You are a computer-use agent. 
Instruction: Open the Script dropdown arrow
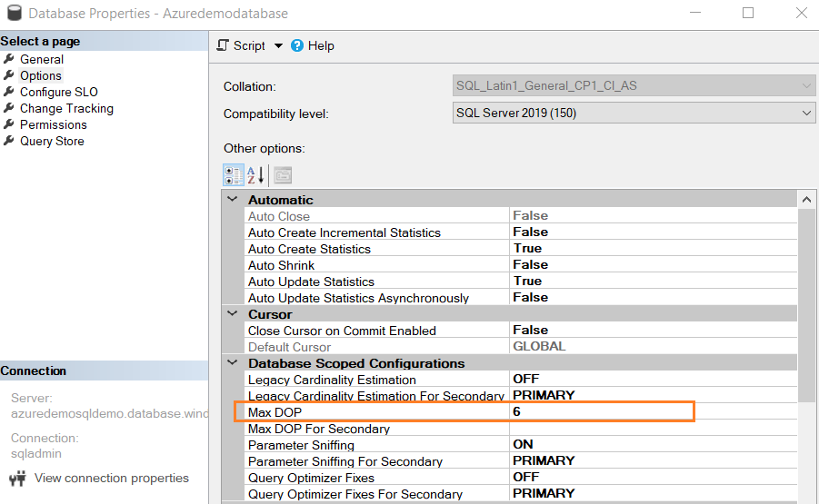tap(278, 45)
